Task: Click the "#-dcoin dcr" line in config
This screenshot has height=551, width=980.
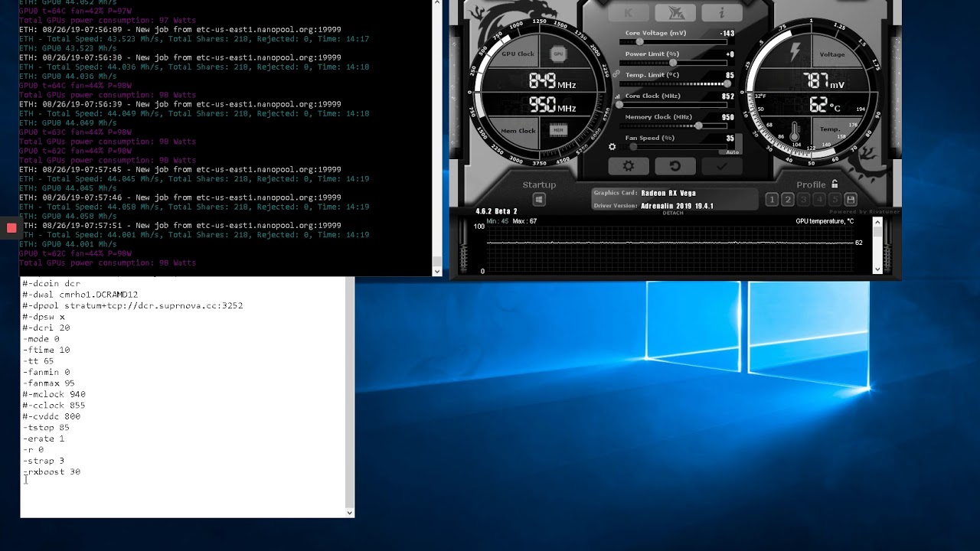Action: point(51,283)
